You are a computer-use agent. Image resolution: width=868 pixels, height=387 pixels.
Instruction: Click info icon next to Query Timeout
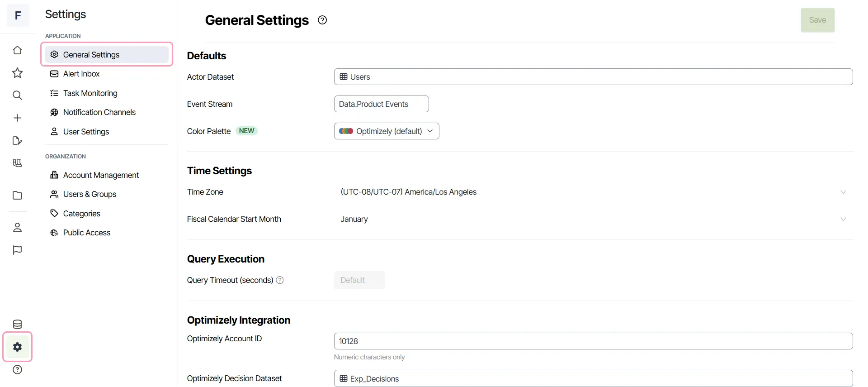pyautogui.click(x=280, y=280)
